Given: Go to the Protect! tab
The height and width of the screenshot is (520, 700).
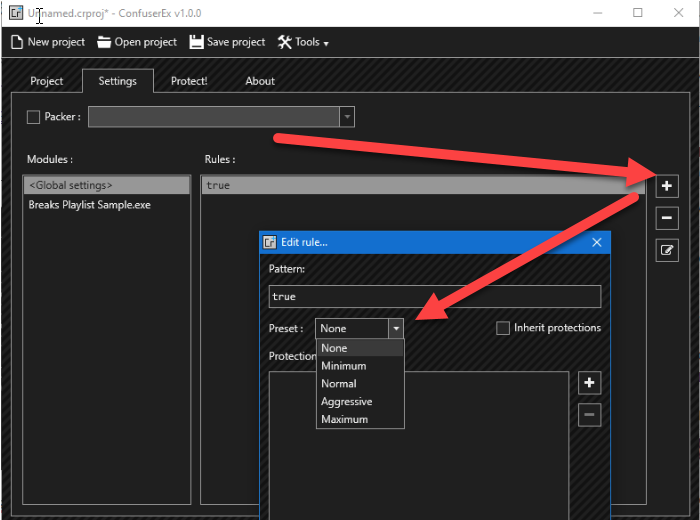Looking at the screenshot, I should (189, 81).
